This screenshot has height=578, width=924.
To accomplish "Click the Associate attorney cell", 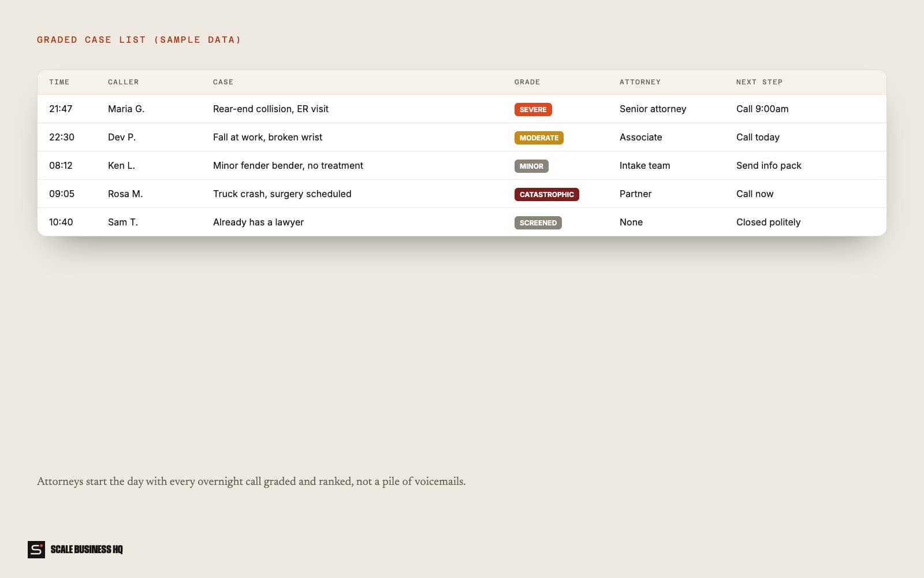I will 641,137.
